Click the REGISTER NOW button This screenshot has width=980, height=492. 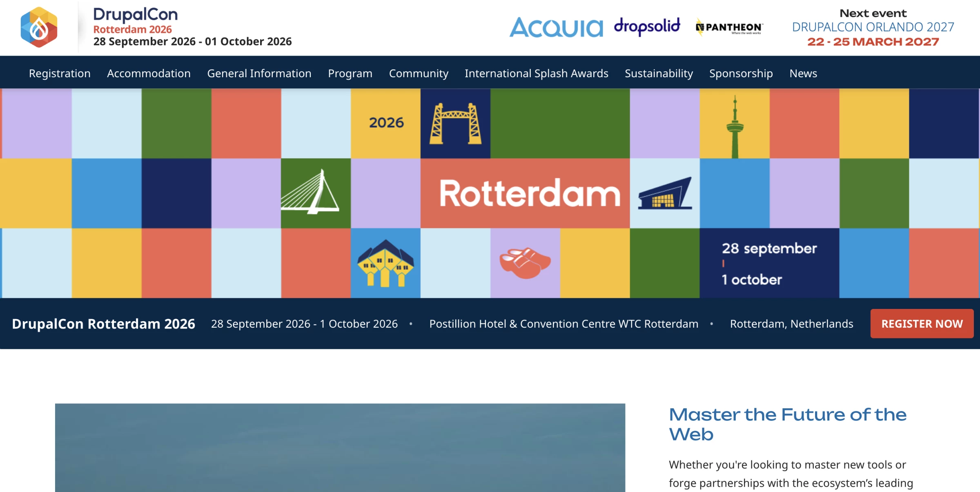pos(922,324)
